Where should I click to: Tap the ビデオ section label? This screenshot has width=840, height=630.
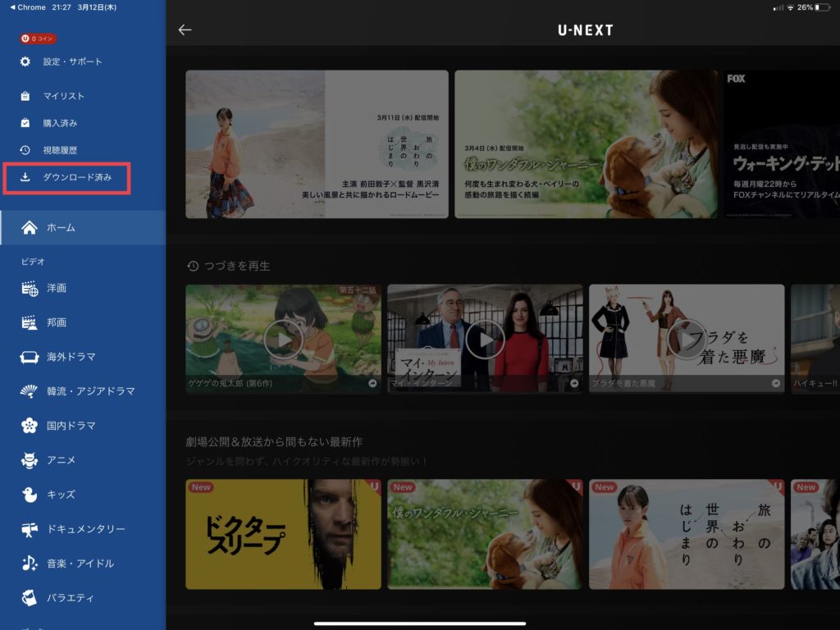(33, 262)
